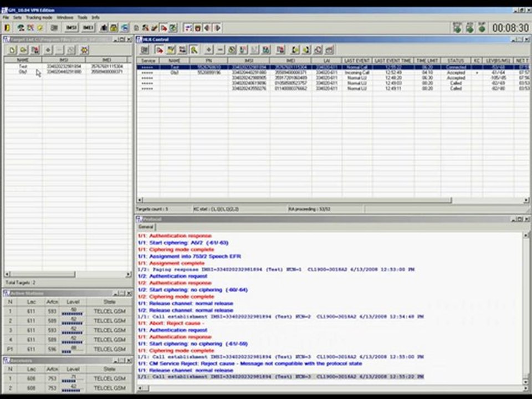The width and height of the screenshot is (532, 399).
Task: Click 'Total Targets: 2' label
Action: pyautogui.click(x=20, y=282)
